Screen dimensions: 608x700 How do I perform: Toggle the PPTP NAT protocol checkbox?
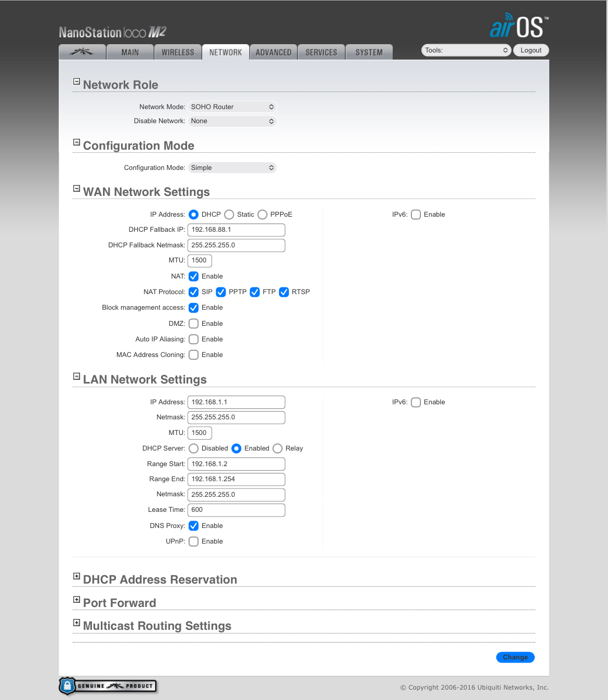(221, 292)
